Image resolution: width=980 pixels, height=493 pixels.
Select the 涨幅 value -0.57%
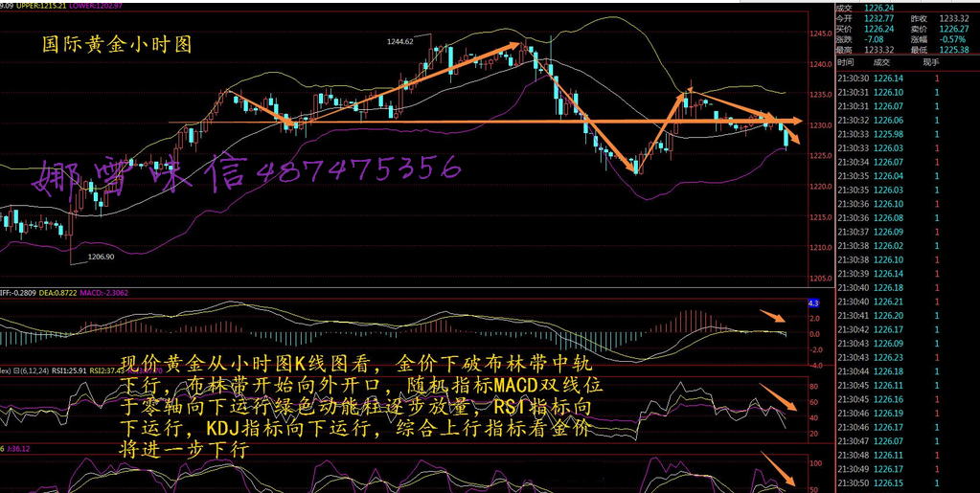pos(952,38)
